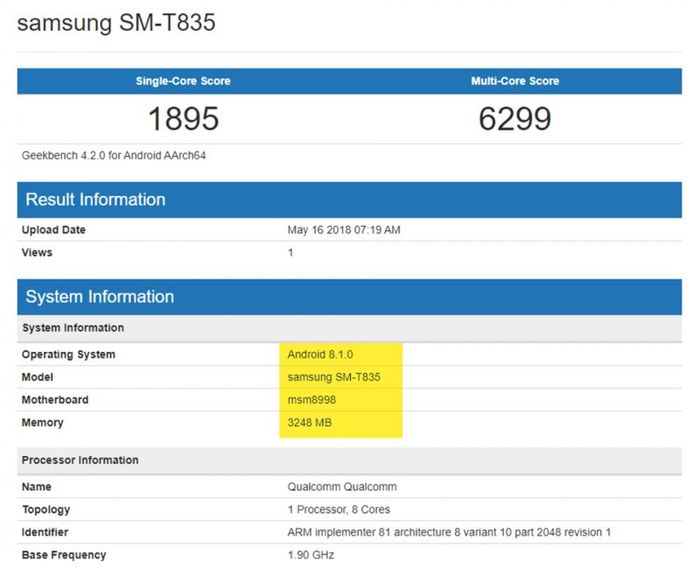Image resolution: width=700 pixels, height=569 pixels.
Task: Select the Multi-Core Score header
Action: pos(515,81)
